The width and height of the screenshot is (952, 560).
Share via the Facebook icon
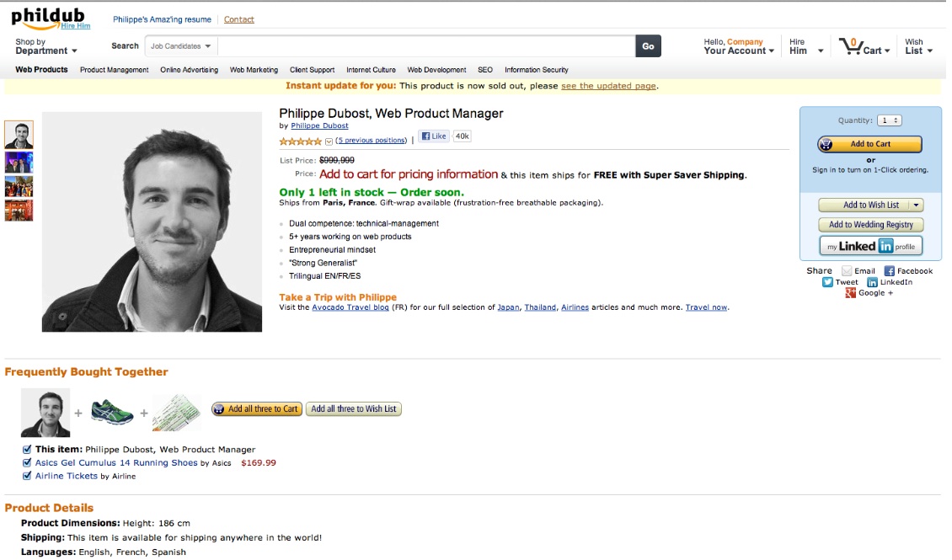click(889, 271)
